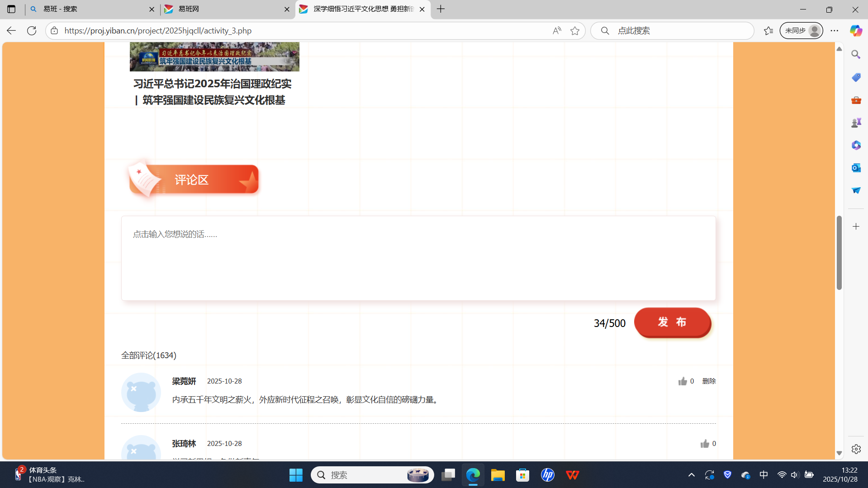This screenshot has height=488, width=868.
Task: Switch to the 易班 - 搜索 tab
Action: (90, 9)
